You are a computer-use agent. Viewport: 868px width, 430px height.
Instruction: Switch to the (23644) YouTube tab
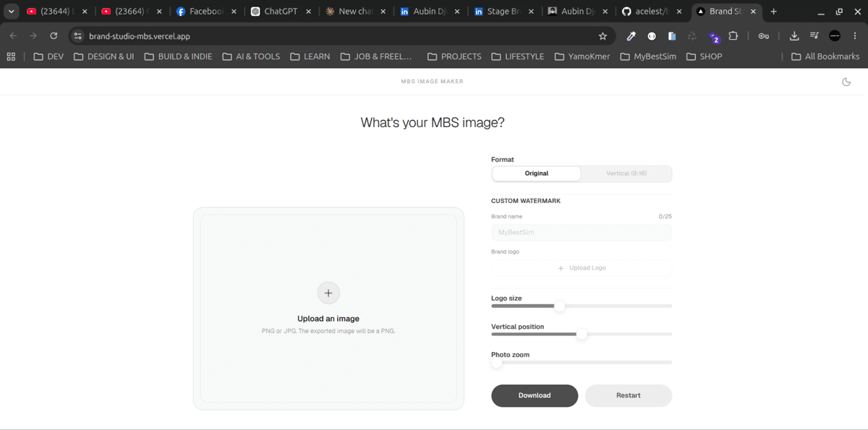(x=58, y=12)
